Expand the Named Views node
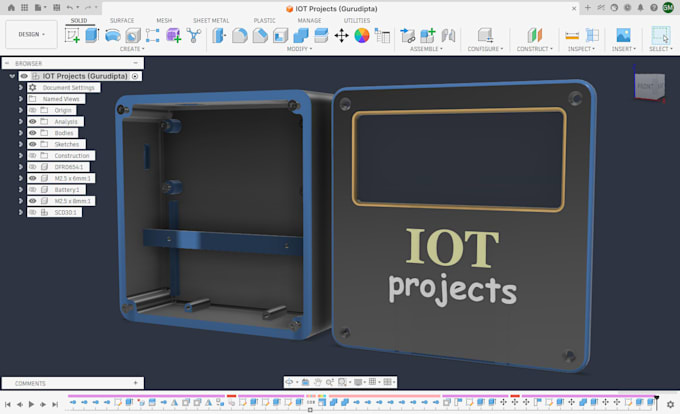 click(x=20, y=99)
